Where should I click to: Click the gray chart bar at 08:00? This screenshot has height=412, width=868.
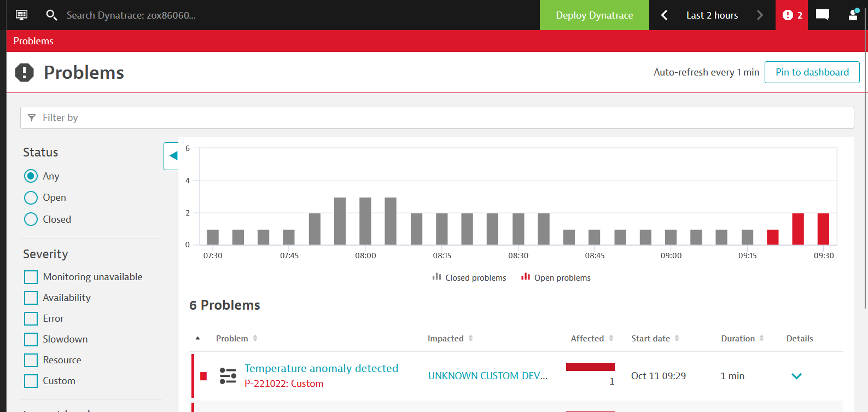[x=365, y=221]
